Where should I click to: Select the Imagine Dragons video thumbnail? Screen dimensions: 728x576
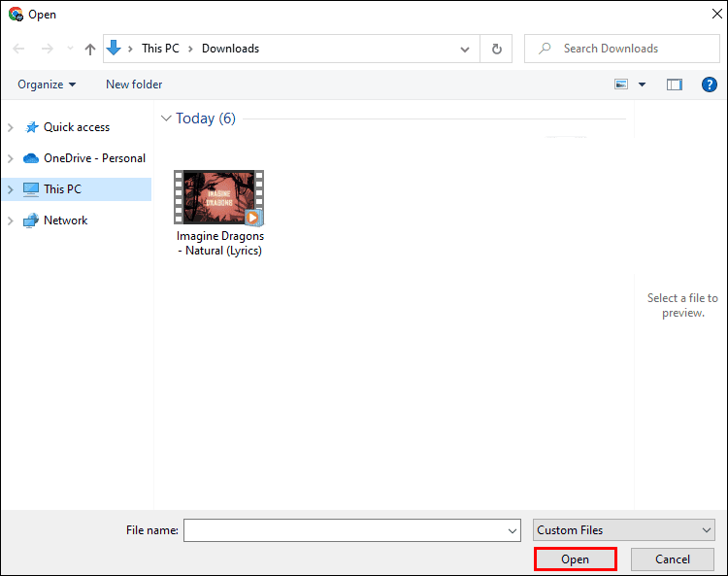[218, 198]
